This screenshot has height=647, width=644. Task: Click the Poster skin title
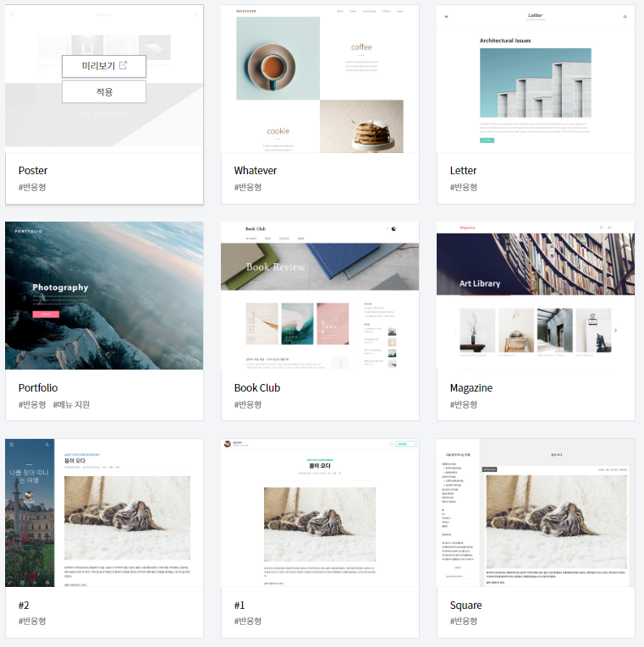33,170
